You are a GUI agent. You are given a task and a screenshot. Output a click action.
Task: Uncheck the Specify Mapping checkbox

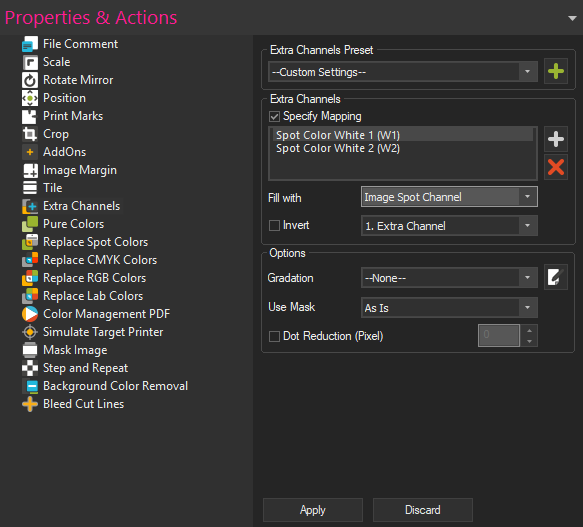(274, 116)
